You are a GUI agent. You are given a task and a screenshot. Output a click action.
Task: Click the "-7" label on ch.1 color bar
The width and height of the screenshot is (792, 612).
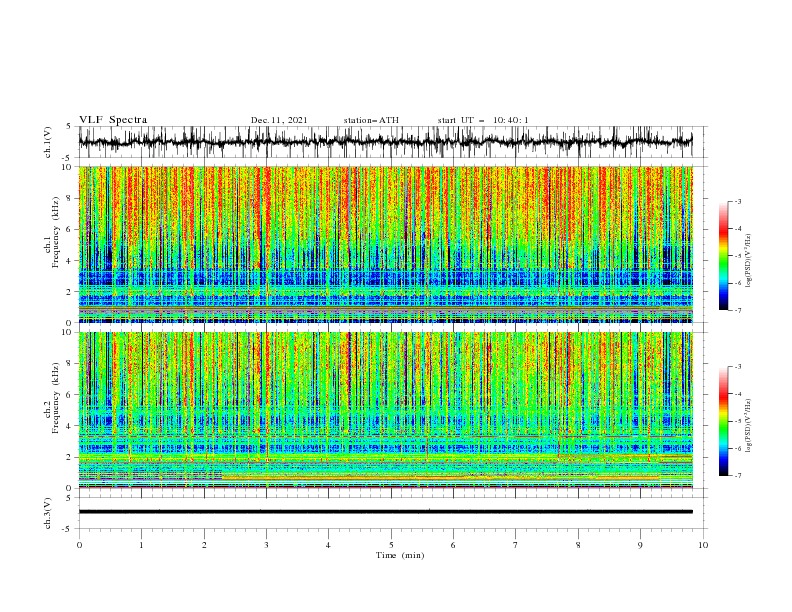pyautogui.click(x=737, y=310)
